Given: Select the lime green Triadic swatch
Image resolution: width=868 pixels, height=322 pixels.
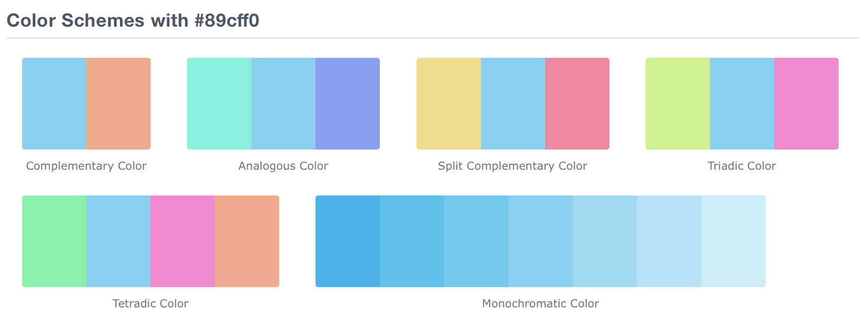Looking at the screenshot, I should [678, 104].
